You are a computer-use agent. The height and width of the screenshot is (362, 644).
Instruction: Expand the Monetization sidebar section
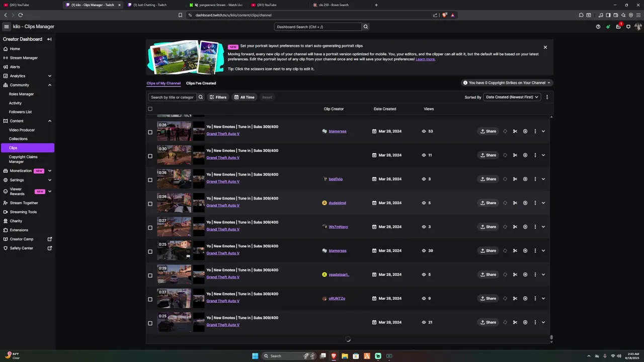tap(50, 171)
